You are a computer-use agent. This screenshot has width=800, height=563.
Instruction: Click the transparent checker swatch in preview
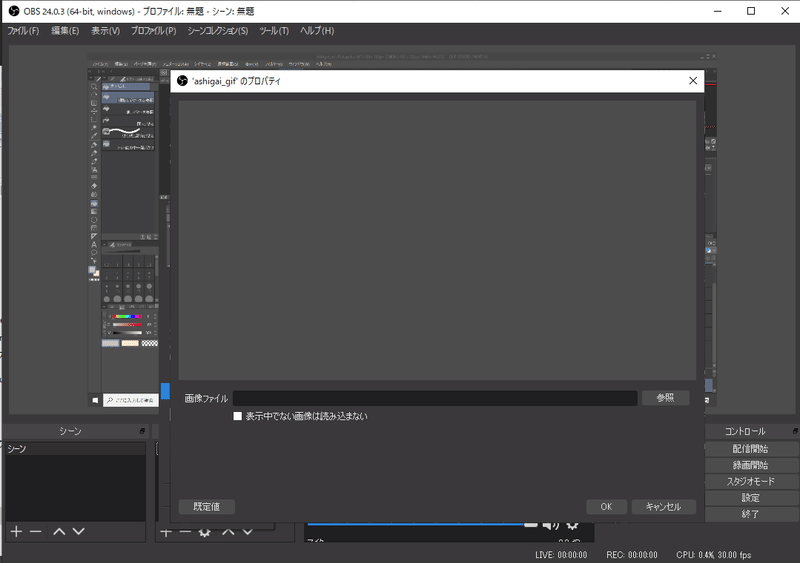(149, 343)
